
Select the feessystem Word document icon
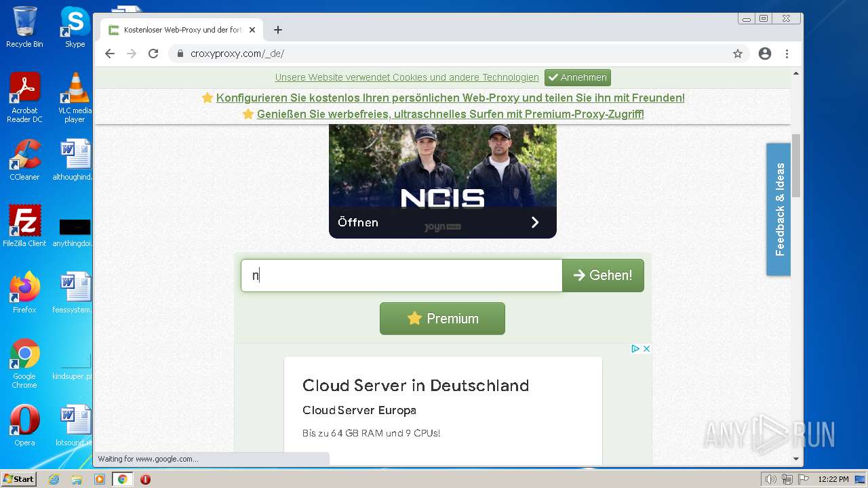pos(75,293)
